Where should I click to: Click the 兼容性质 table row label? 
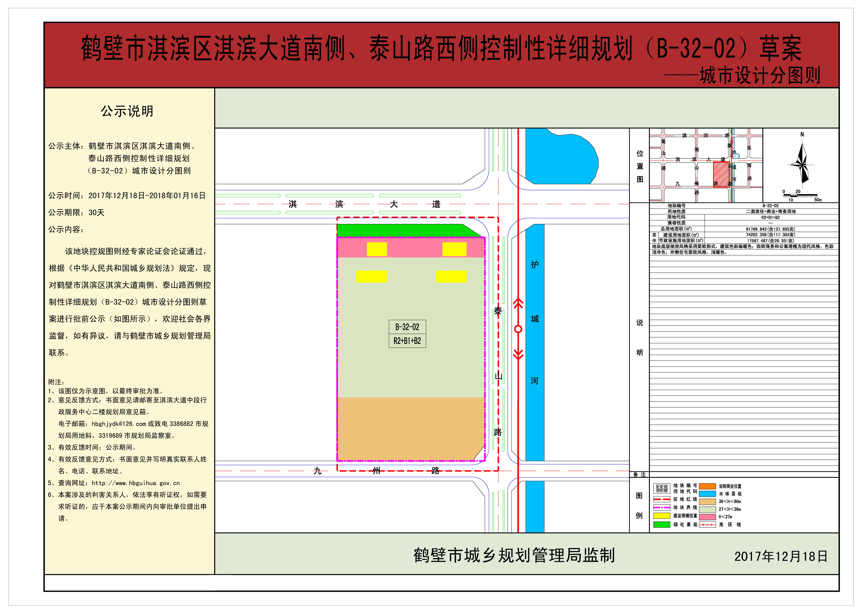click(x=677, y=223)
